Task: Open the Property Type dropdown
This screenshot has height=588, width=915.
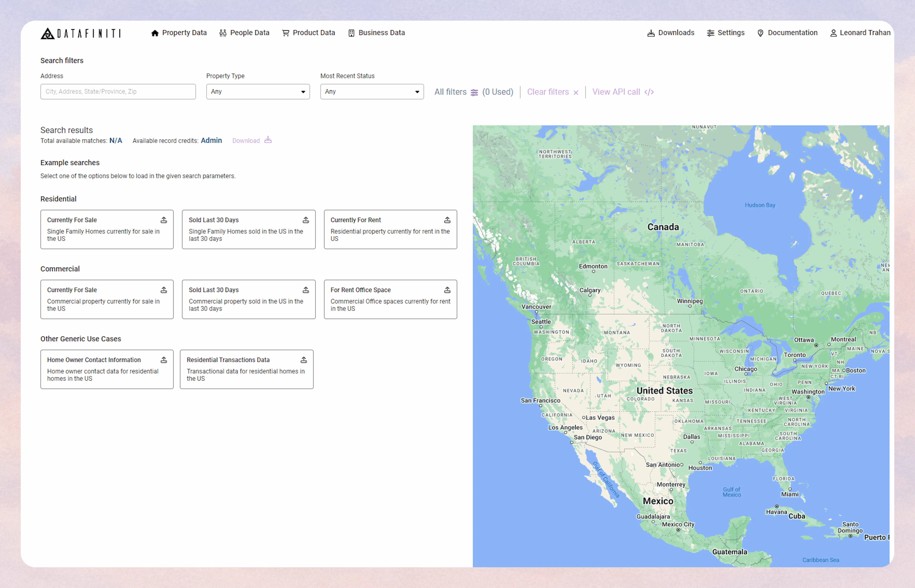Action: tap(258, 91)
